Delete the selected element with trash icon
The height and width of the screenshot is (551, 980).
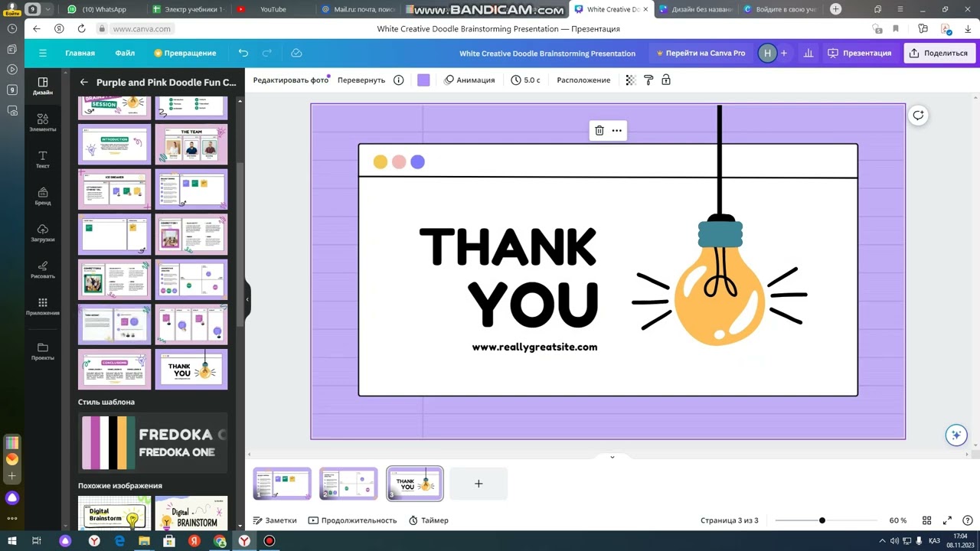point(599,130)
